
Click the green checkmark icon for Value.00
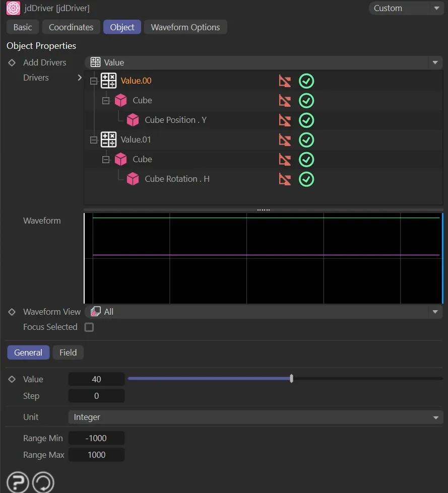306,81
